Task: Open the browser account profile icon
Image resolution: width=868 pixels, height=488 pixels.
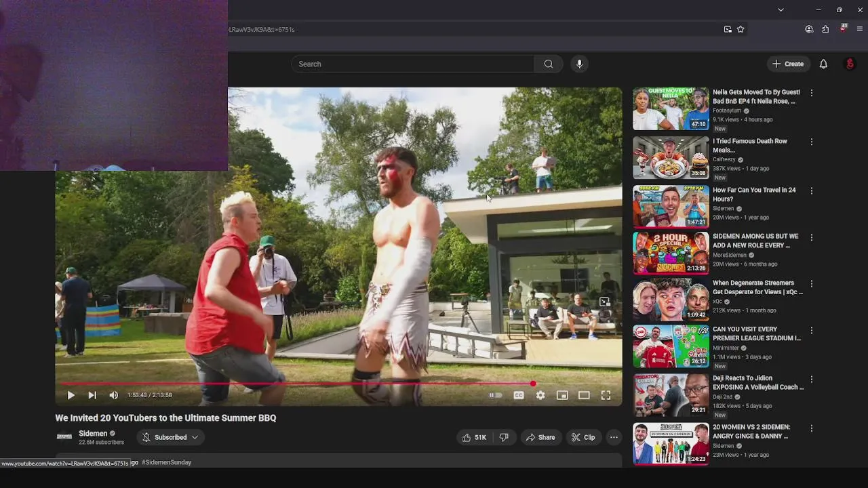Action: pos(809,29)
